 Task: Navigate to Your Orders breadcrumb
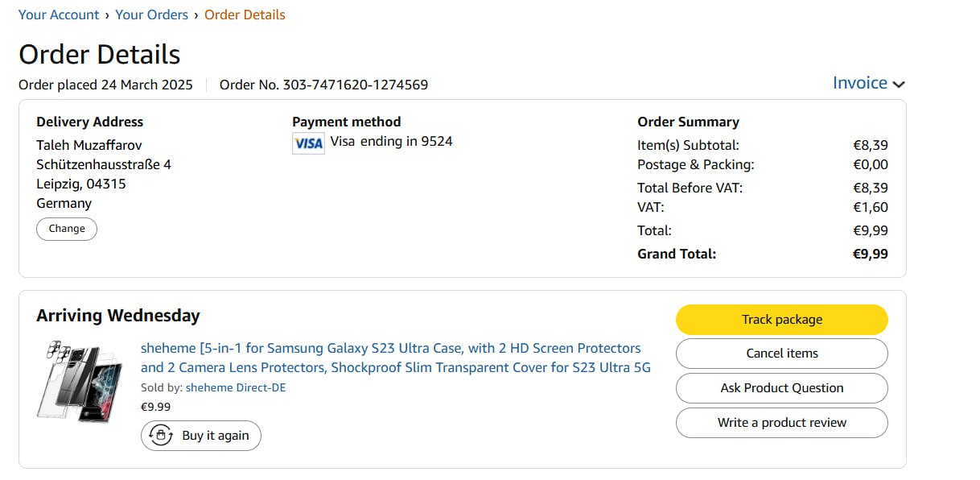point(151,14)
